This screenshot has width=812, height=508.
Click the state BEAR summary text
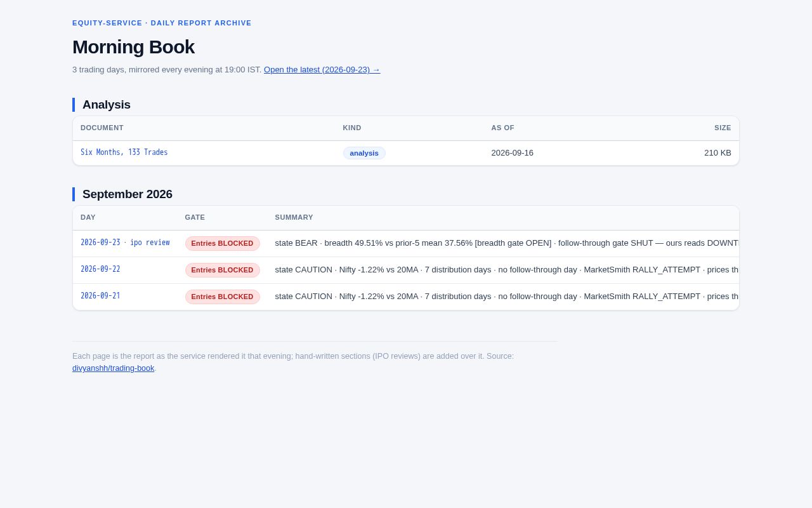(x=506, y=243)
